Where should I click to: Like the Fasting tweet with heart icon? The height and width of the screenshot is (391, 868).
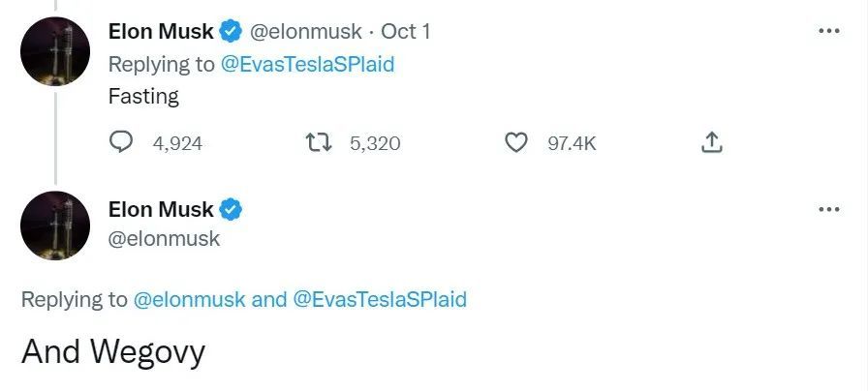pos(517,143)
